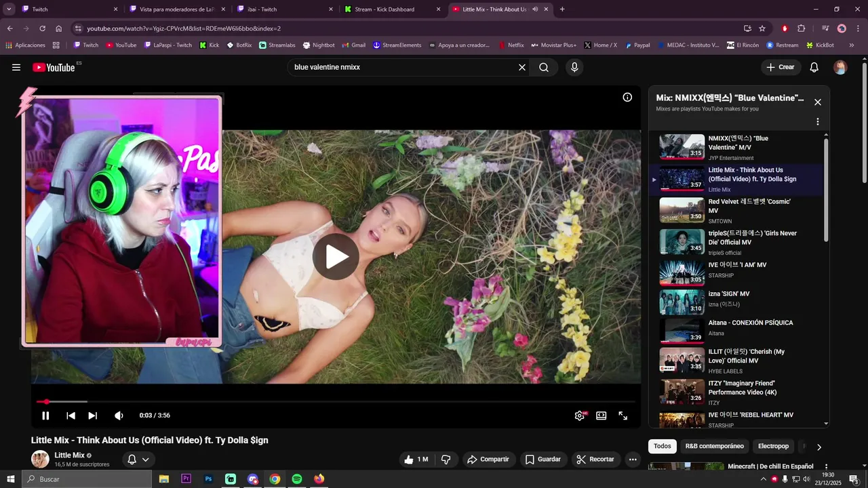Switch to theater mode view

coord(601,415)
